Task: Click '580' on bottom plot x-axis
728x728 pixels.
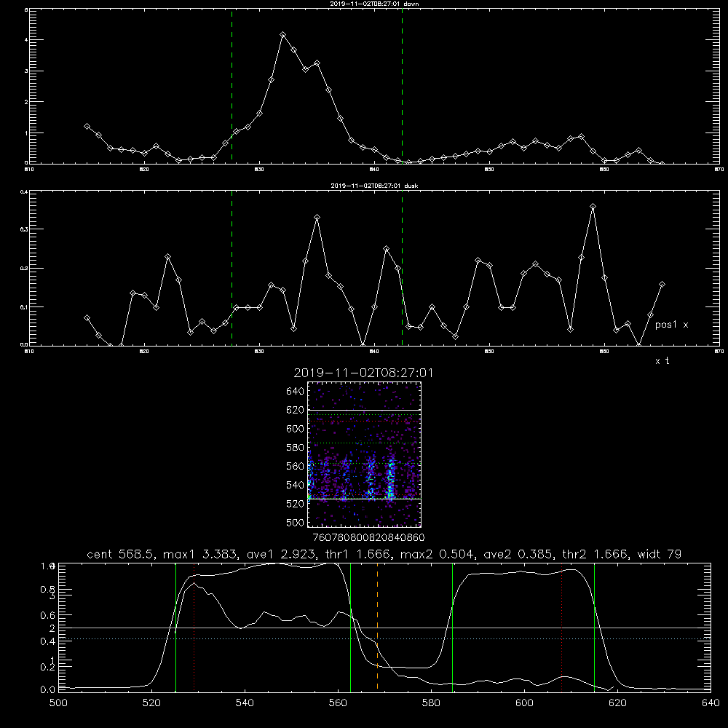Action: 431,703
